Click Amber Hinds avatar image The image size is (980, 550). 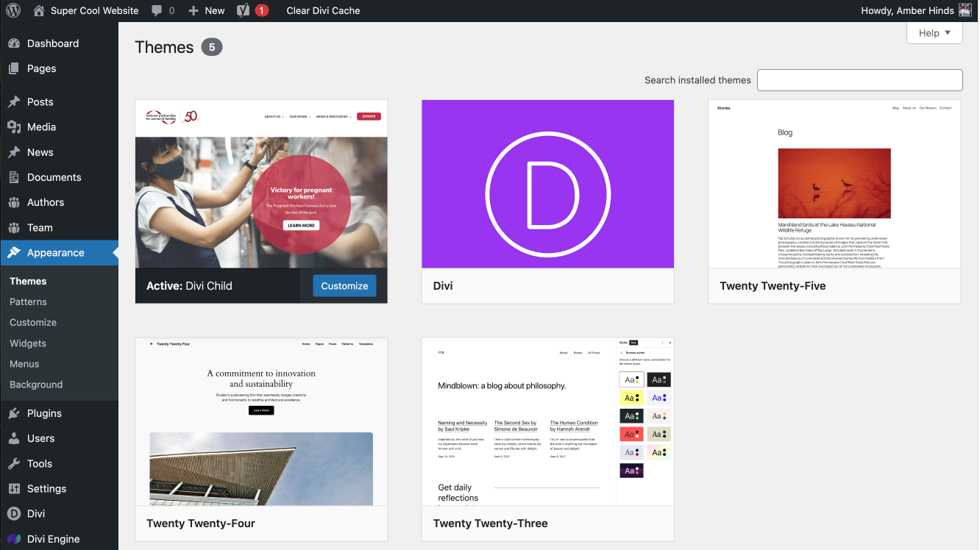965,10
